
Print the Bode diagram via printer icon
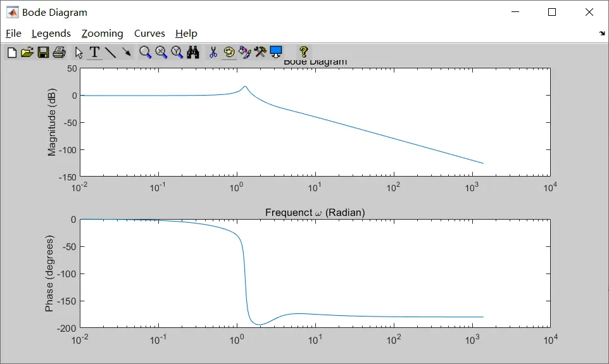tap(60, 53)
